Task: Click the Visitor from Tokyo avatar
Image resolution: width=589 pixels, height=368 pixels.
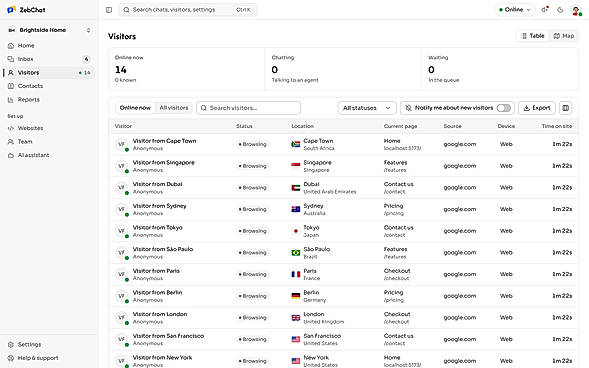Action: click(x=121, y=231)
